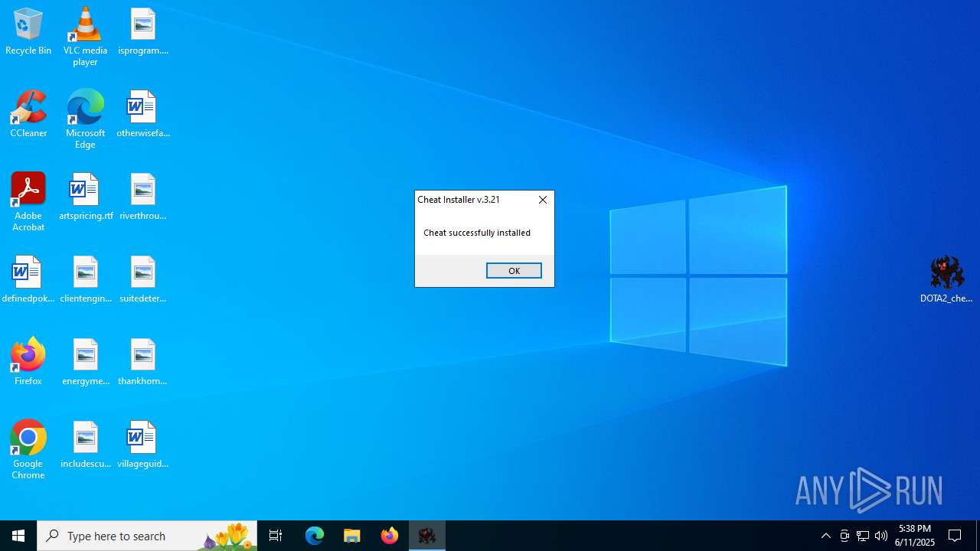Viewport: 980px width, 551px height.
Task: Launch Microsoft Edge from the taskbar
Action: click(x=315, y=536)
